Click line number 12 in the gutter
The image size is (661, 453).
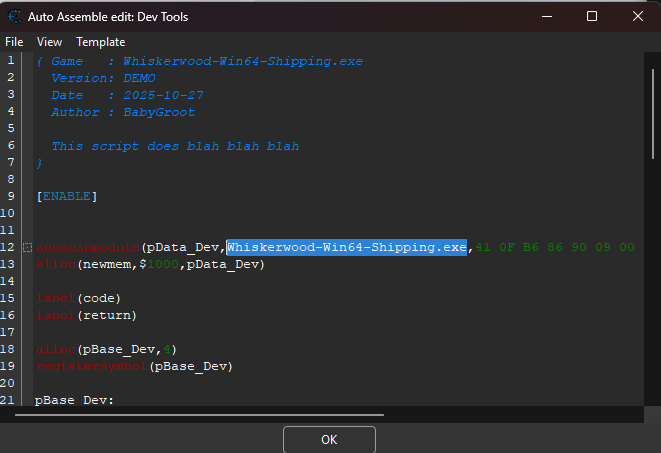tap(8, 247)
